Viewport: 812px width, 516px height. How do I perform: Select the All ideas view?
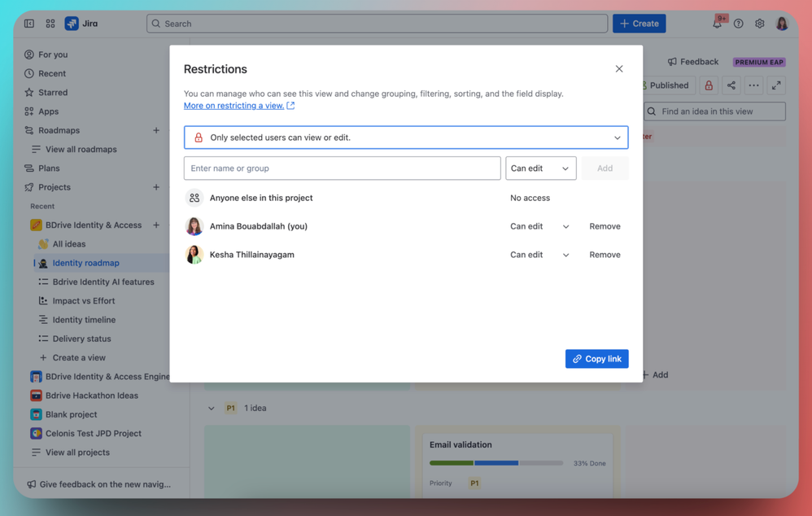pyautogui.click(x=69, y=244)
